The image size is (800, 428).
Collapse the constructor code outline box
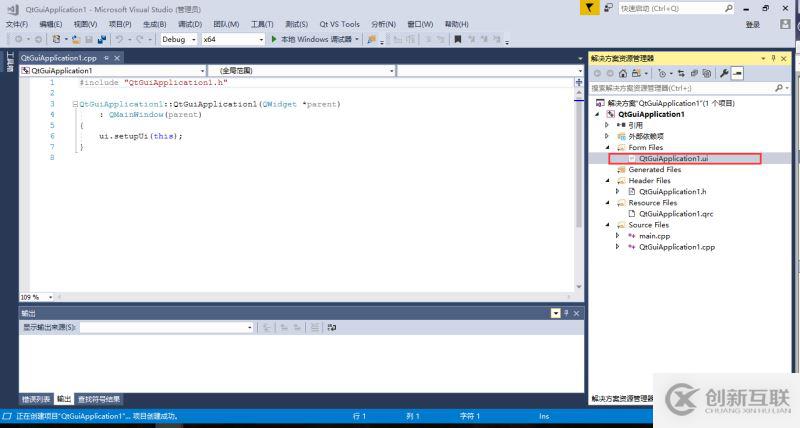75,104
